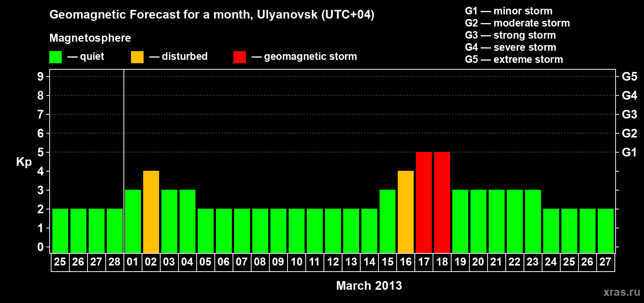Click the orange bar for March 16
The image size is (644, 303).
tap(406, 212)
